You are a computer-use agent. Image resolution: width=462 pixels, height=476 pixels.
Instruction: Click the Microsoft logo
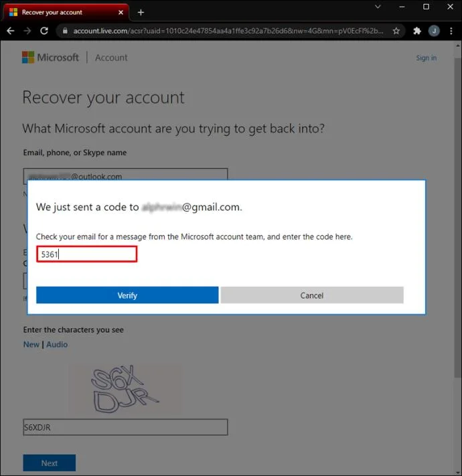[50, 58]
